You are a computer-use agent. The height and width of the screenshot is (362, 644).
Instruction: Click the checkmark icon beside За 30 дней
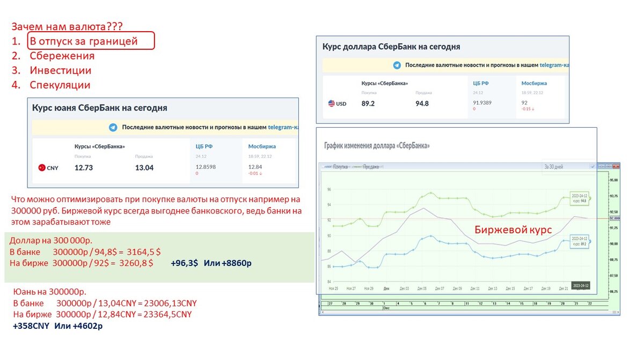click(x=592, y=166)
